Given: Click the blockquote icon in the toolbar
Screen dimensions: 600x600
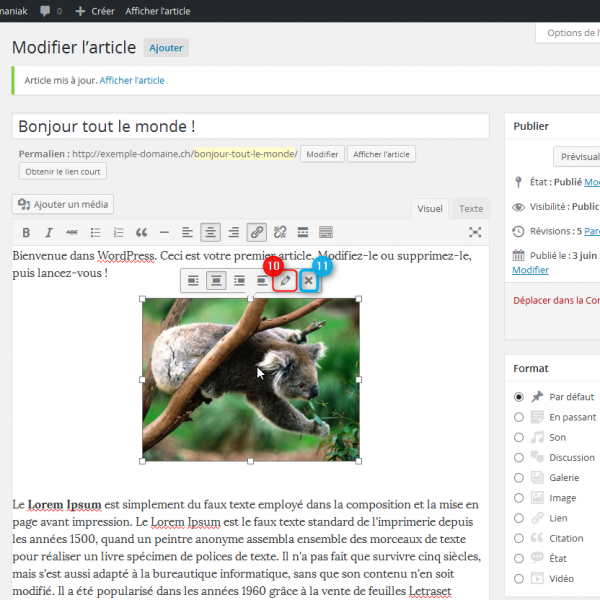Looking at the screenshot, I should pos(141,232).
